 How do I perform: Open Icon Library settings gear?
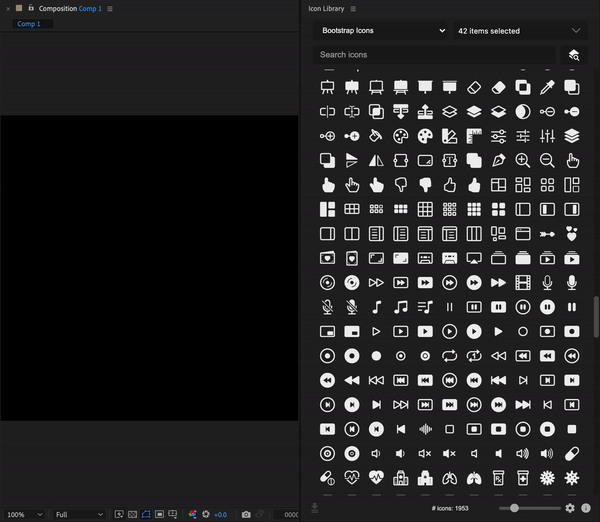point(570,508)
